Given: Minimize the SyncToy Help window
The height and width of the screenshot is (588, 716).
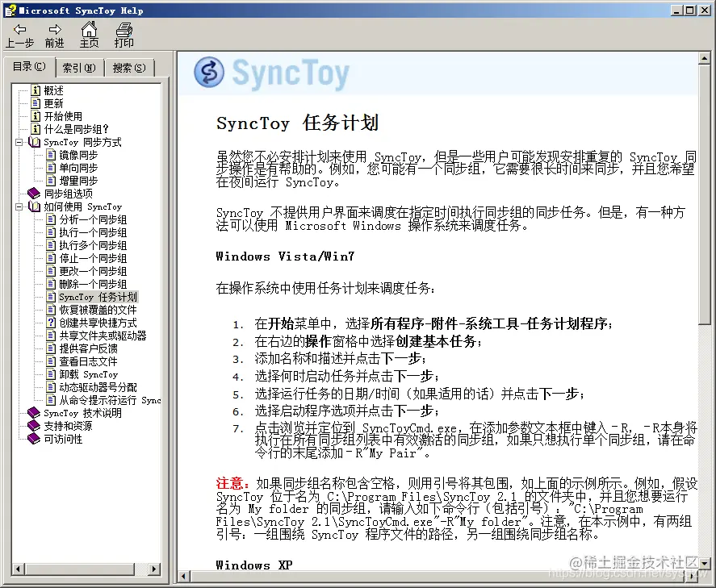Looking at the screenshot, I should click(x=677, y=10).
